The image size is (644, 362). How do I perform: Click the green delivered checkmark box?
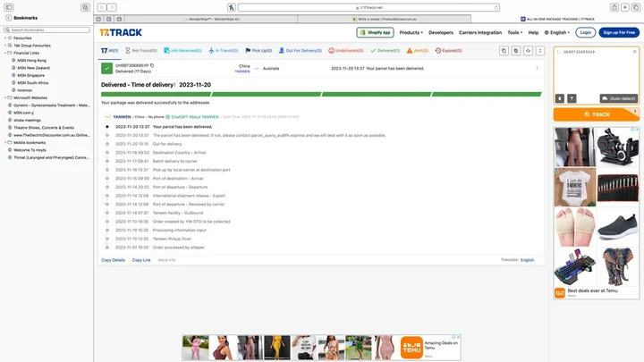click(x=106, y=68)
